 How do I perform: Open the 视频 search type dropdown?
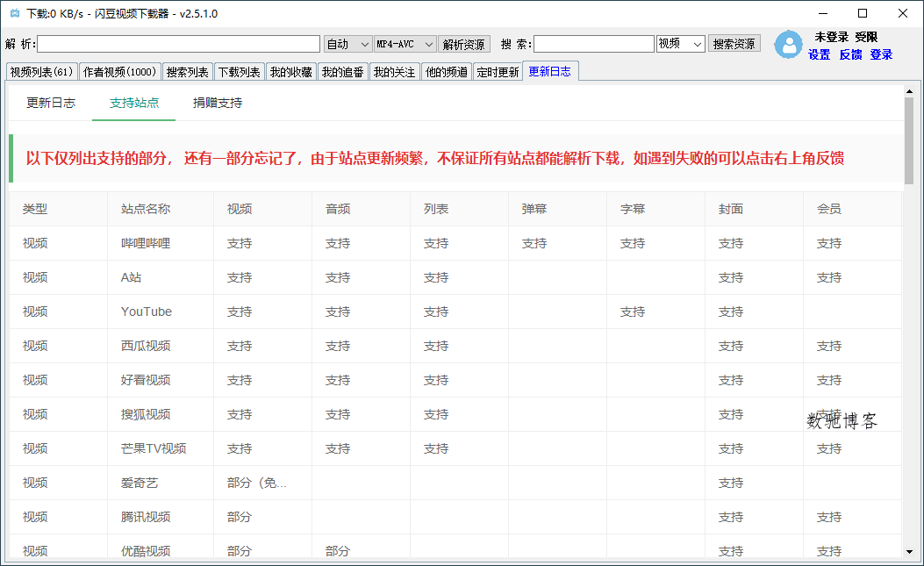pyautogui.click(x=681, y=44)
